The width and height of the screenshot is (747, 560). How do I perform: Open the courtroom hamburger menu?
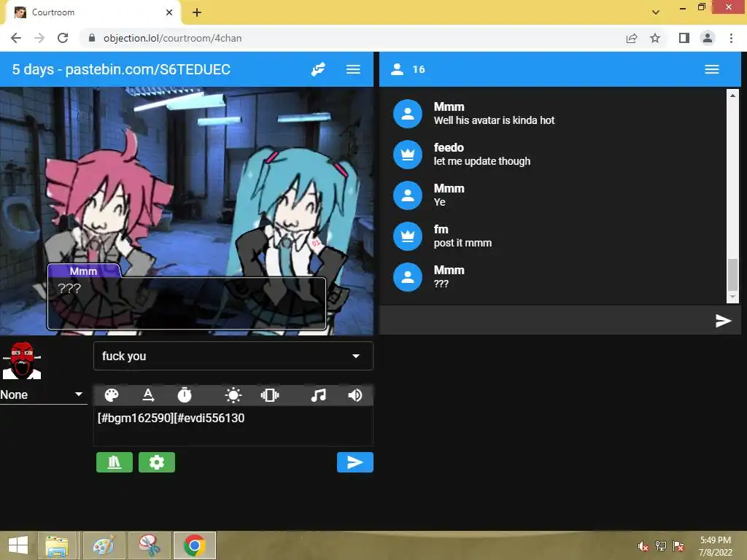(353, 69)
